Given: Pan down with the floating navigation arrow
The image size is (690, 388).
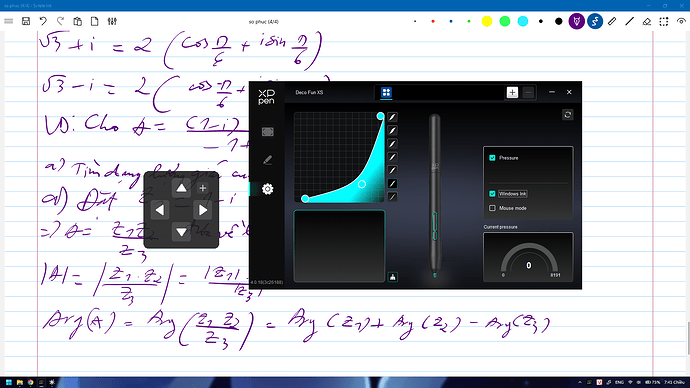Looking at the screenshot, I should [x=181, y=232].
